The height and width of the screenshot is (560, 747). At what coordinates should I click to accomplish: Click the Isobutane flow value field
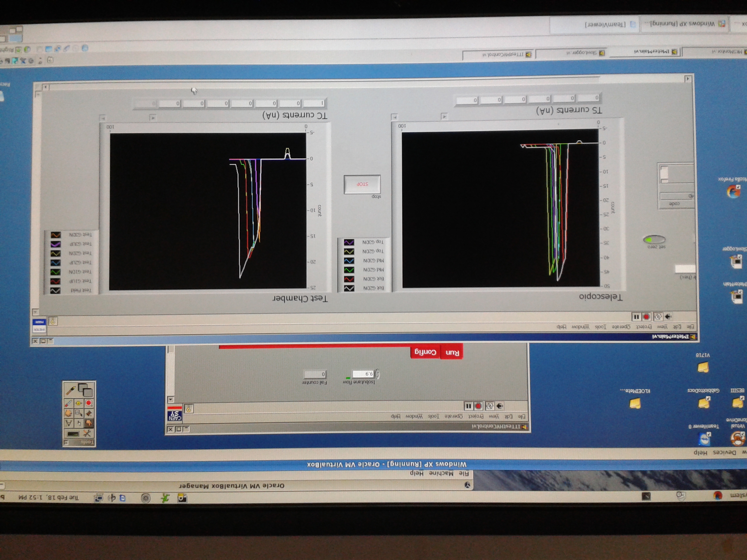pyautogui.click(x=363, y=374)
